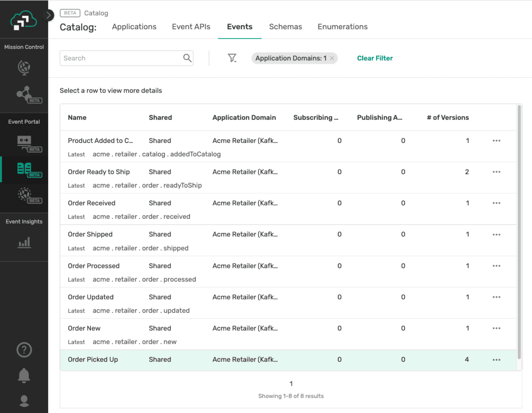Click the search magnifier icon
The height and width of the screenshot is (413, 532).
(187, 58)
